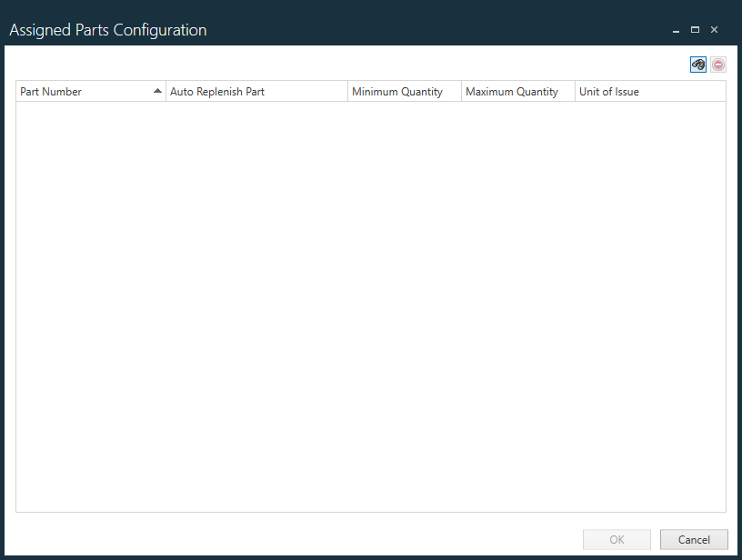The width and height of the screenshot is (742, 560).
Task: Close the dialog with the X
Action: [x=715, y=29]
